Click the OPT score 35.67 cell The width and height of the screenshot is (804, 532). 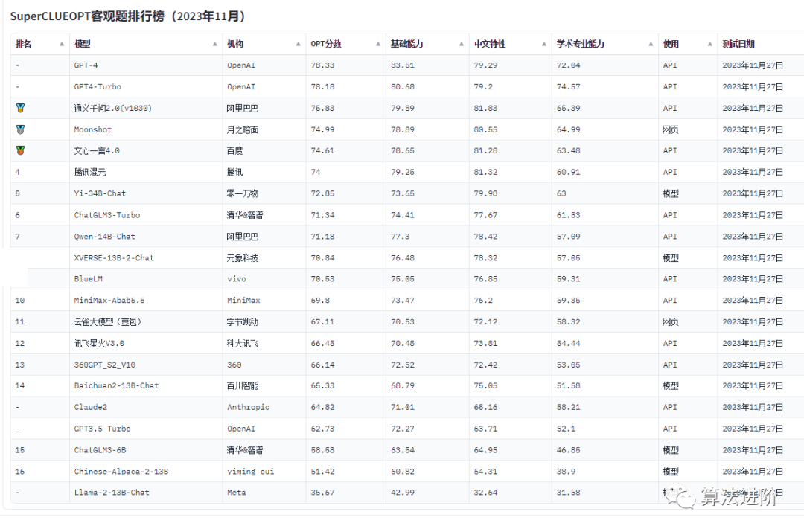coord(345,493)
